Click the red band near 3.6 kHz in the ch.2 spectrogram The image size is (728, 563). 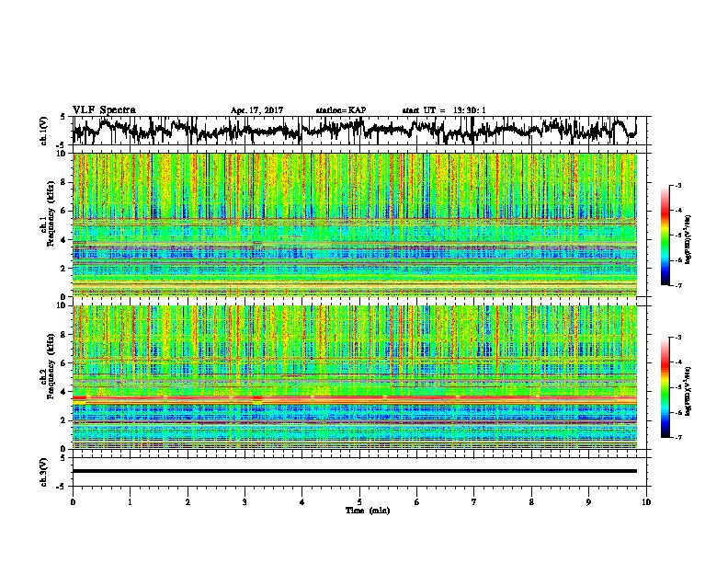[x=355, y=398]
